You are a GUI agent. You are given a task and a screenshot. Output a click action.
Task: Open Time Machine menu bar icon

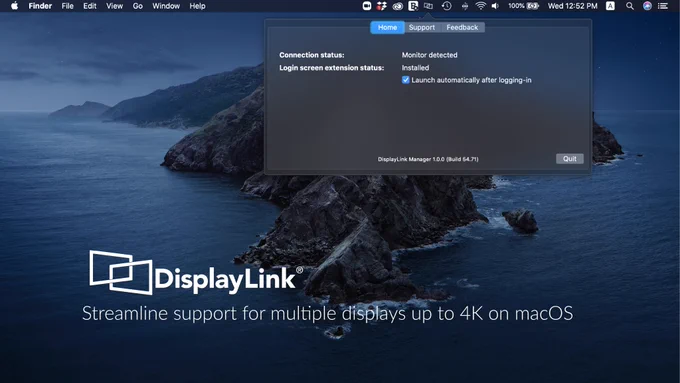(x=447, y=6)
